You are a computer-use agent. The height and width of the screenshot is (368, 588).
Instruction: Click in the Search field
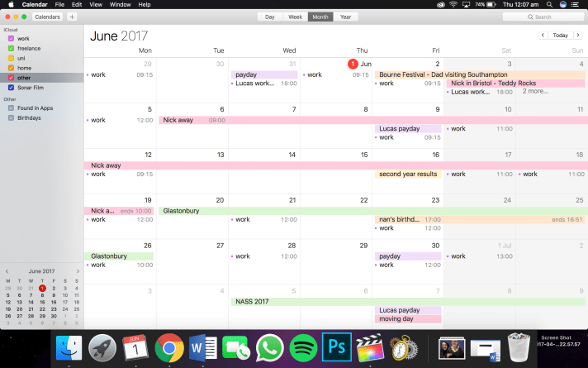coord(553,17)
